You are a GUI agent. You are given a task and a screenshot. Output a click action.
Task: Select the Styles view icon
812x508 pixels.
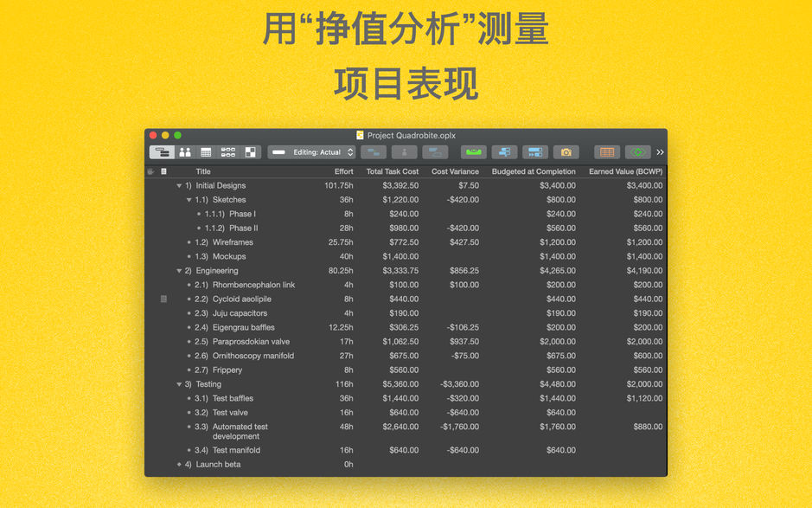249,151
